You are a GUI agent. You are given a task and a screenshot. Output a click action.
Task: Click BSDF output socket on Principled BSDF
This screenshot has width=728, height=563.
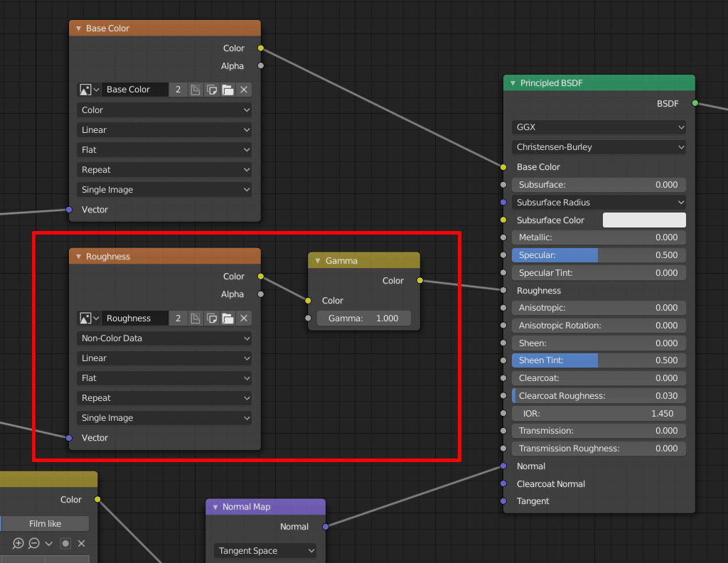coord(695,103)
